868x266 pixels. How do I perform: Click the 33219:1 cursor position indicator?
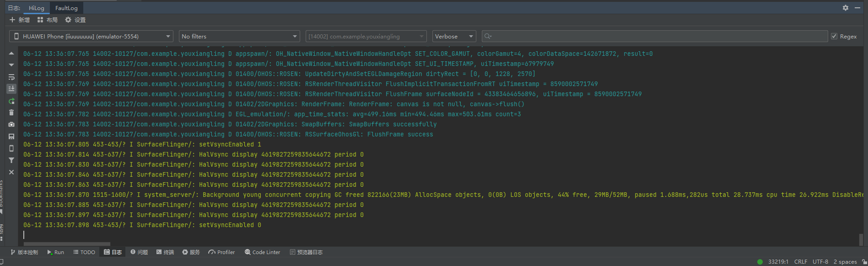pyautogui.click(x=778, y=262)
